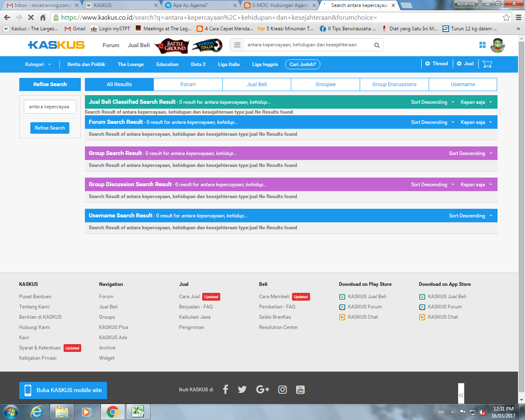525x420 pixels.
Task: Click the main search input field
Action: tap(308, 45)
